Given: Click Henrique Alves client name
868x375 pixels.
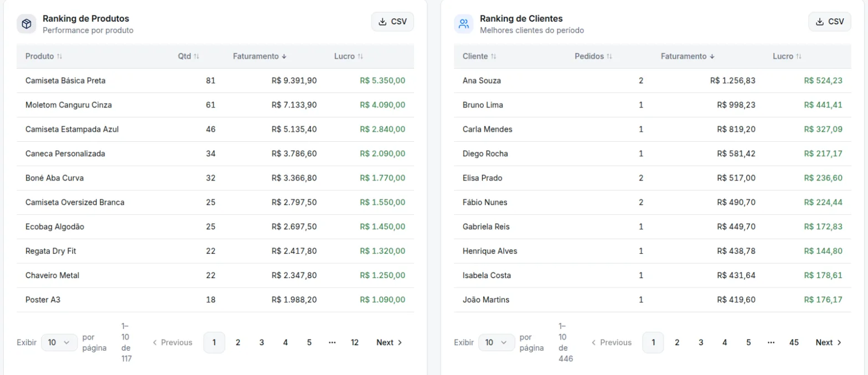Looking at the screenshot, I should [x=490, y=251].
